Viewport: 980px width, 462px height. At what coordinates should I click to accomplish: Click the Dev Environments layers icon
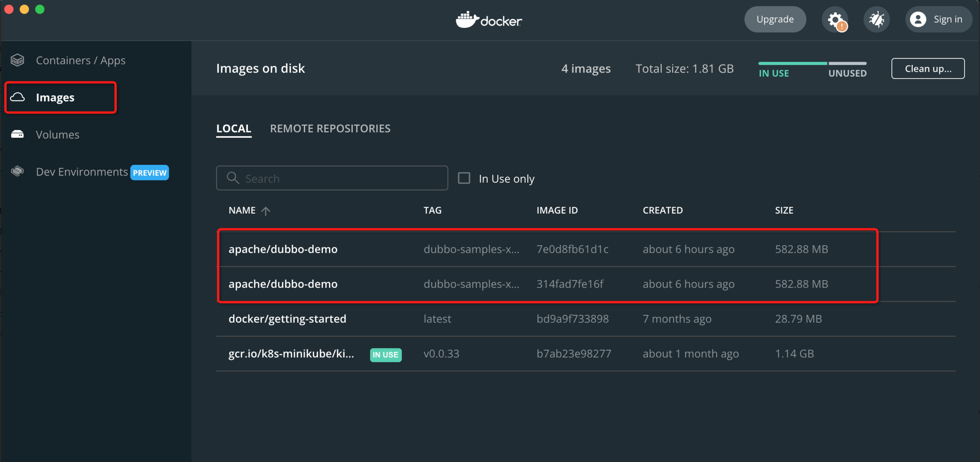point(18,171)
